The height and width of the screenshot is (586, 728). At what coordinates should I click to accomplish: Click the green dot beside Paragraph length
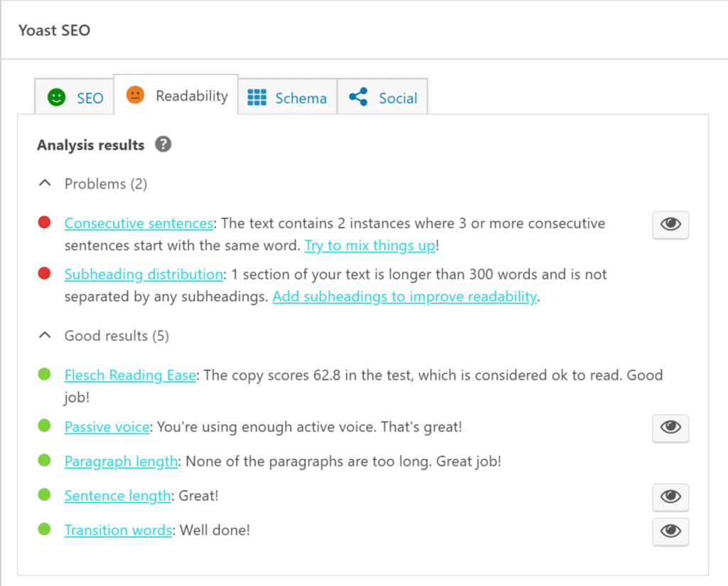point(44,459)
